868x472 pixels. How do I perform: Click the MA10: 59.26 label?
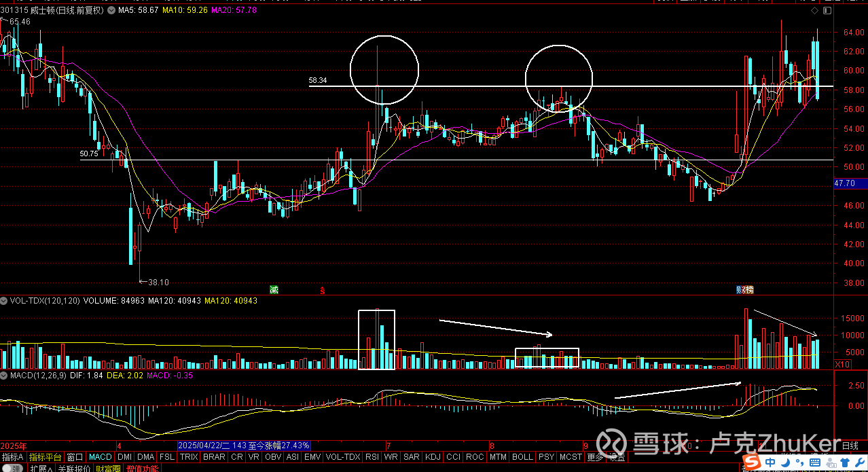[x=184, y=11]
